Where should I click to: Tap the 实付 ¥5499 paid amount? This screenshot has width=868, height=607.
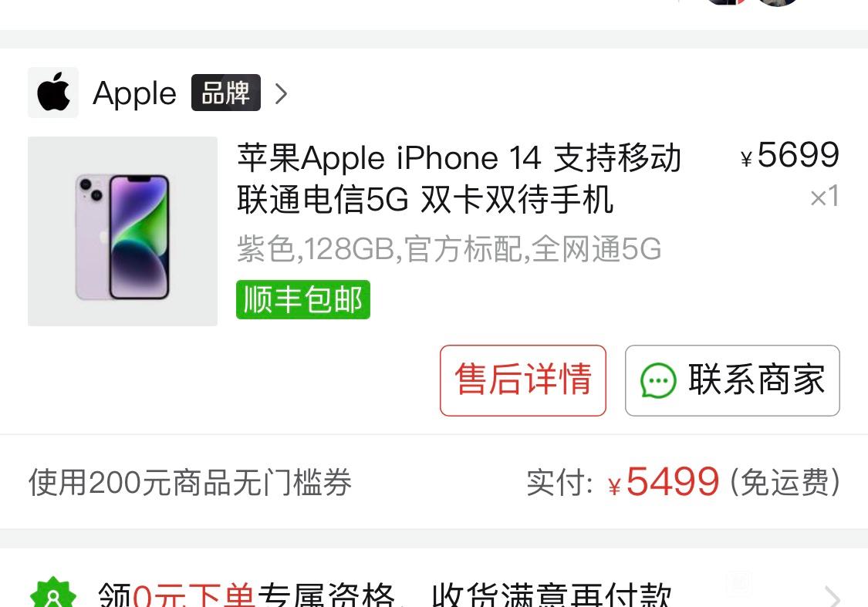(623, 481)
